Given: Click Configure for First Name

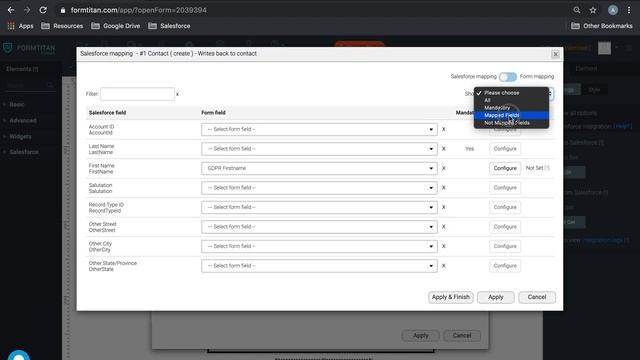Looking at the screenshot, I should click(x=505, y=168).
